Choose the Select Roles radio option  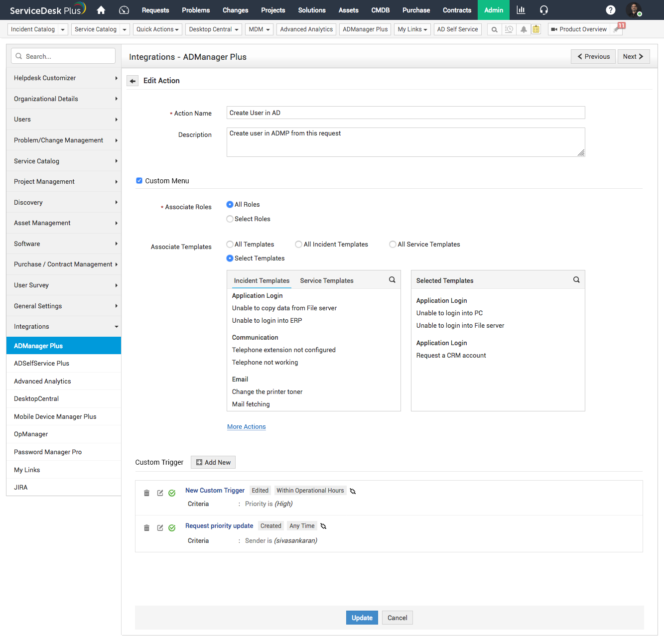point(230,219)
